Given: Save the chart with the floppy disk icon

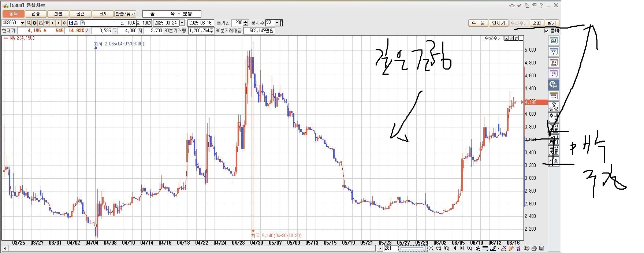Looking at the screenshot, I should coord(541,248).
